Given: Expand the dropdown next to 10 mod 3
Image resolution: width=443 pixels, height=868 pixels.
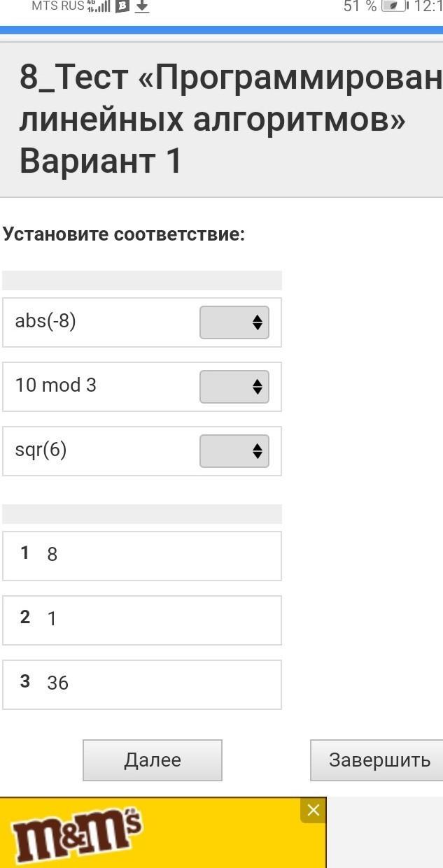Looking at the screenshot, I should pyautogui.click(x=234, y=387).
